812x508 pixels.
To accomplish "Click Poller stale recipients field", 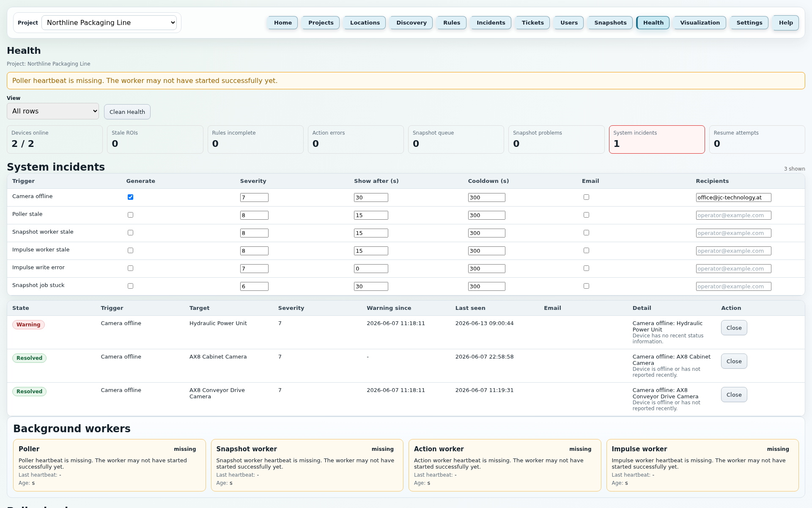I will click(x=733, y=215).
